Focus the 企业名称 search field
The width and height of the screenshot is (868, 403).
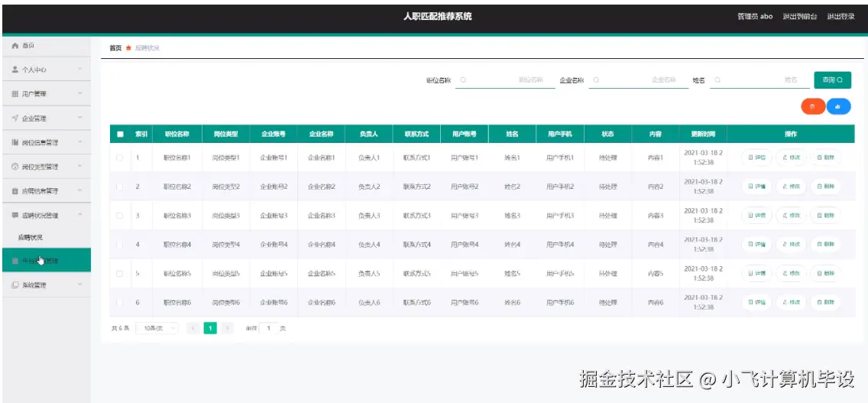pyautogui.click(x=638, y=80)
